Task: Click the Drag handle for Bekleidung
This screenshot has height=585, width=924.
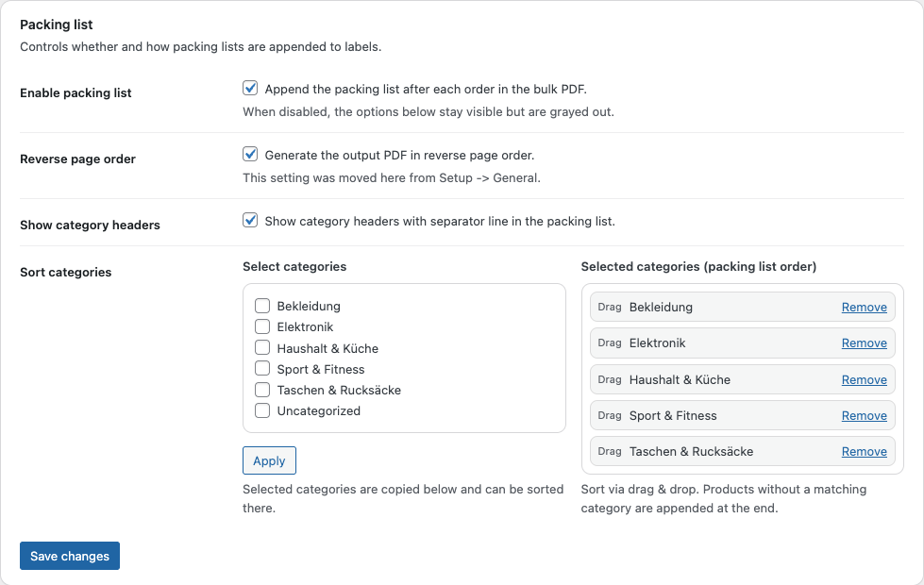Action: (x=610, y=307)
